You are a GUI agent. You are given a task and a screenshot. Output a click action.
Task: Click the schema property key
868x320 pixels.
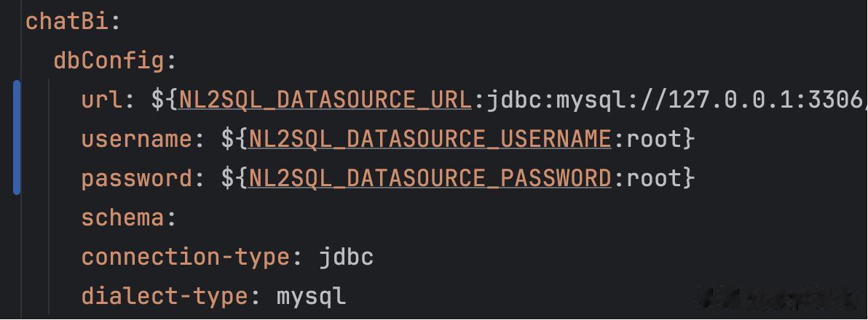tap(122, 217)
